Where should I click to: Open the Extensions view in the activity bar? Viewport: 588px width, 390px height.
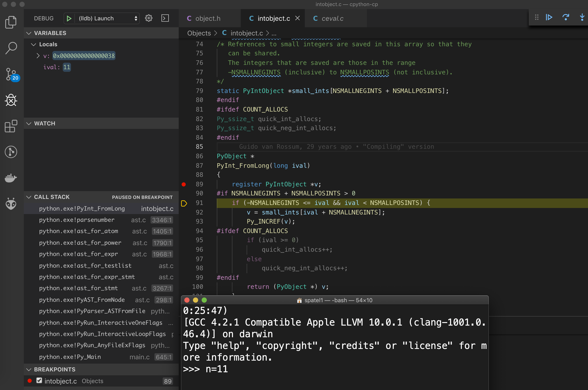(x=11, y=126)
